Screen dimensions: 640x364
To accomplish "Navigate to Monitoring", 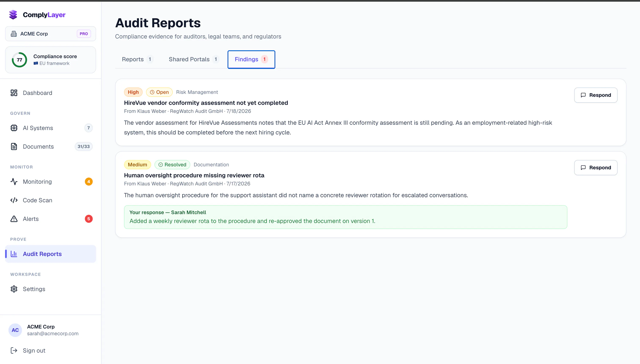I will pos(50,182).
